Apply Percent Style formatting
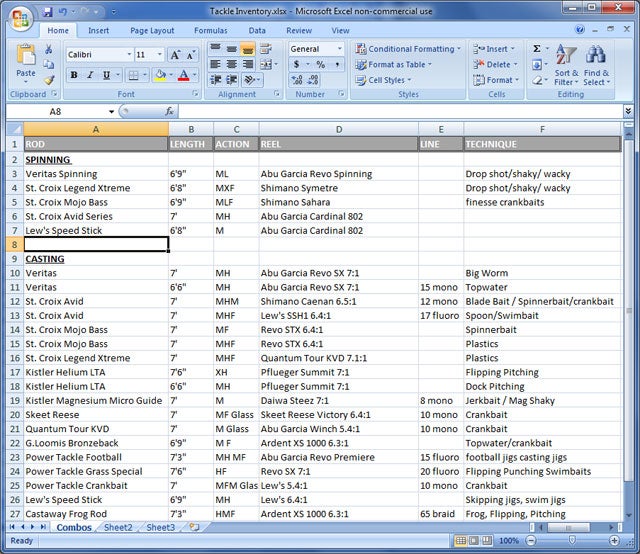 point(321,65)
